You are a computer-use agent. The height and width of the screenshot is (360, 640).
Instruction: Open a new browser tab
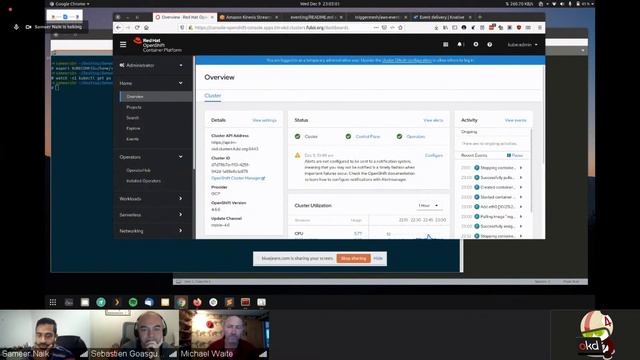pyautogui.click(x=480, y=17)
